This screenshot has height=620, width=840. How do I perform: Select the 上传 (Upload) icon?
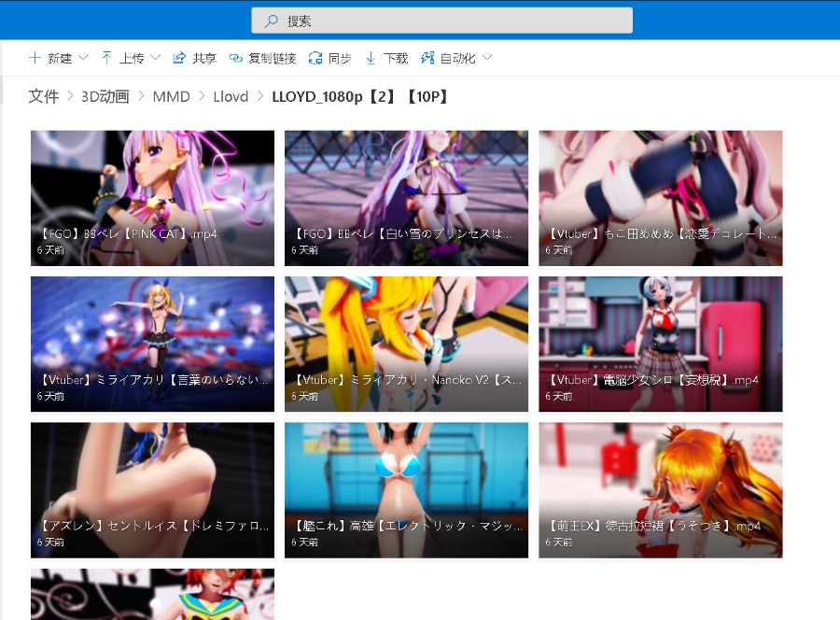[107, 58]
